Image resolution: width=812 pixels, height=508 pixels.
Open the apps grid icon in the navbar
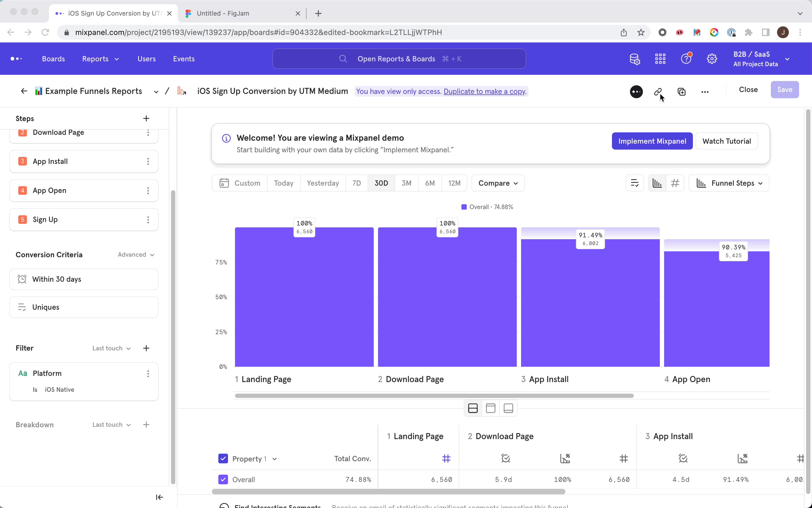(660, 58)
